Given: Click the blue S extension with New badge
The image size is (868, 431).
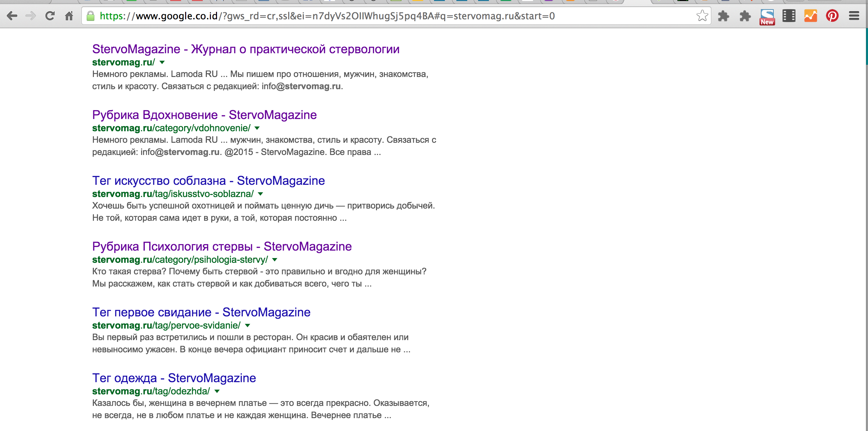Looking at the screenshot, I should click(x=767, y=17).
